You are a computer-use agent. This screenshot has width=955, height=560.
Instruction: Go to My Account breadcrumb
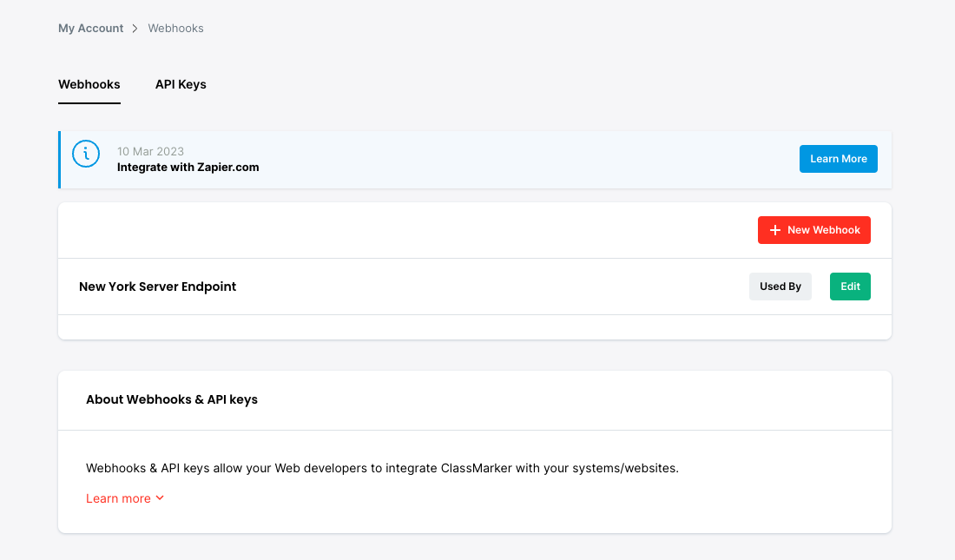[90, 29]
